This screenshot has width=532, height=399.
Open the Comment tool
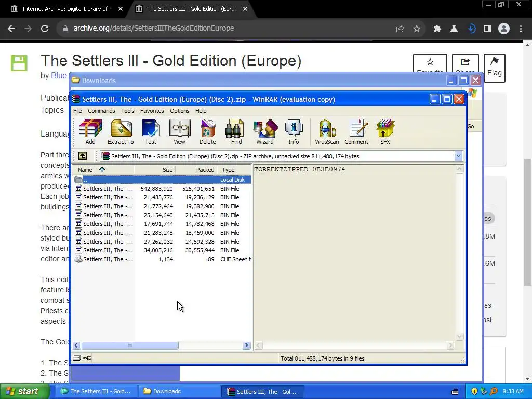356,132
